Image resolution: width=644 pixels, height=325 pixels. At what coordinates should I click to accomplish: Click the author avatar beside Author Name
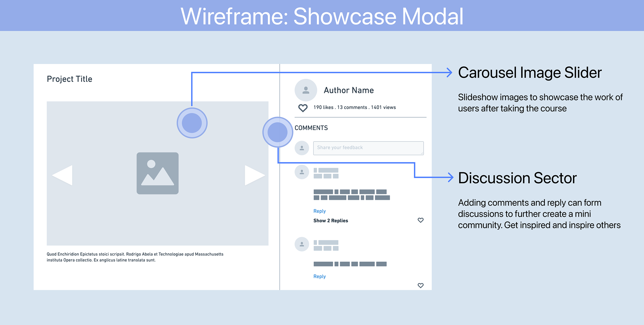306,90
